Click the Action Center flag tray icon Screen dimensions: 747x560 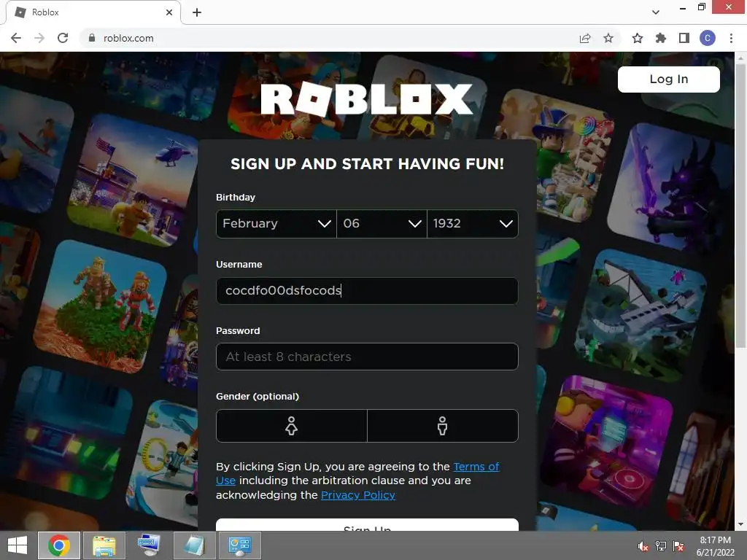(x=678, y=546)
